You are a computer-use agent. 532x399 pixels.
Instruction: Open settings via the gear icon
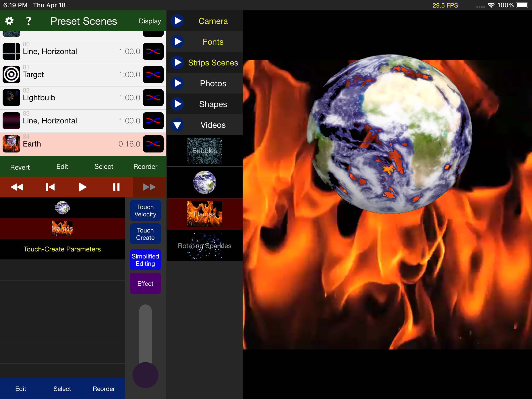pos(9,21)
